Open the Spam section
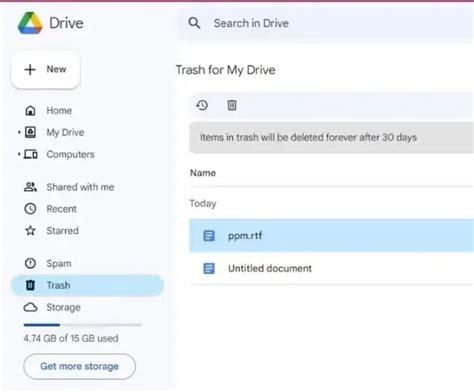This screenshot has height=392, width=474. [59, 263]
